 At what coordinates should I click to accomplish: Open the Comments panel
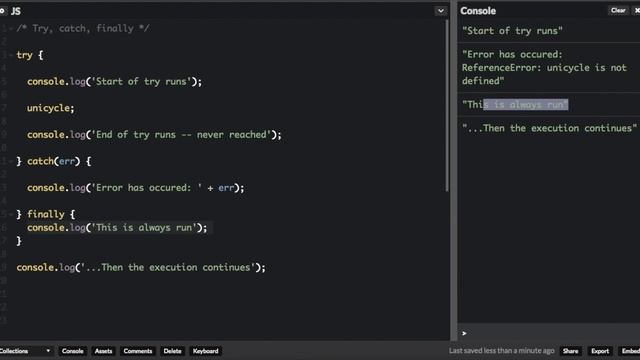tap(138, 351)
